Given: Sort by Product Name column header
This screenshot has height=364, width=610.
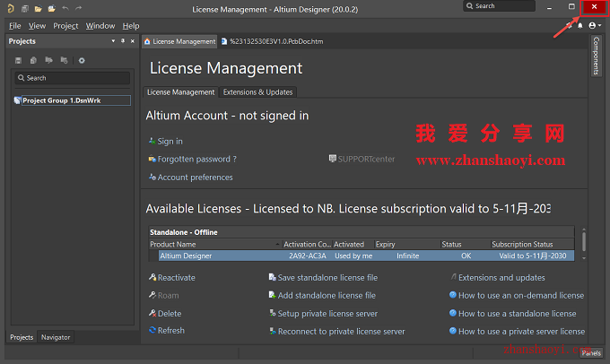Looking at the screenshot, I should click(214, 244).
